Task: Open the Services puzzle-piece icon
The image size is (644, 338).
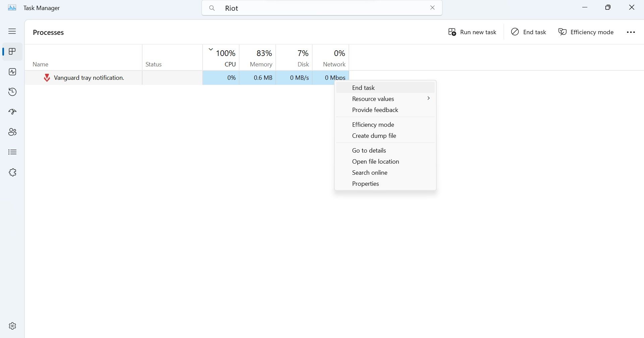Action: (x=12, y=172)
